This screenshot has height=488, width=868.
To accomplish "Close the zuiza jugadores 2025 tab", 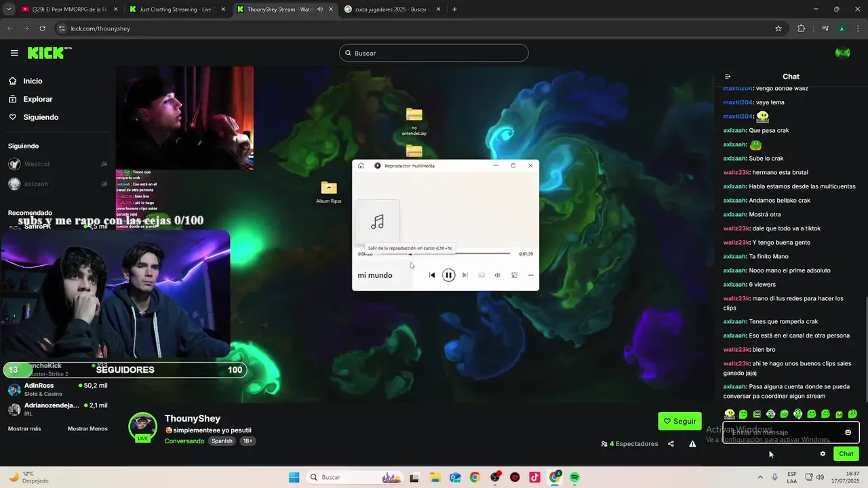I will pyautogui.click(x=439, y=9).
